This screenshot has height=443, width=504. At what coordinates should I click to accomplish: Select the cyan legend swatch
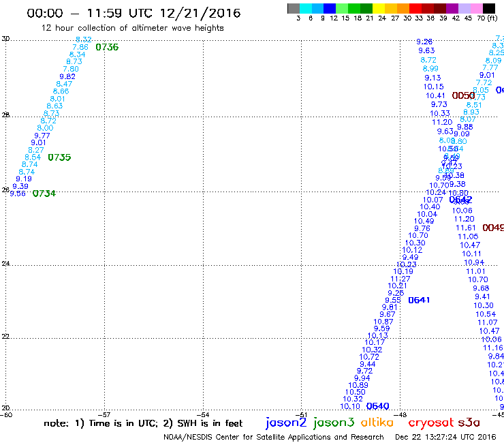coord(306,8)
